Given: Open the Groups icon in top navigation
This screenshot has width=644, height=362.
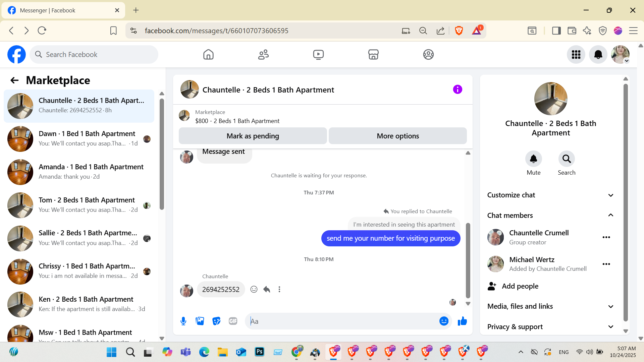Looking at the screenshot, I should tap(428, 54).
